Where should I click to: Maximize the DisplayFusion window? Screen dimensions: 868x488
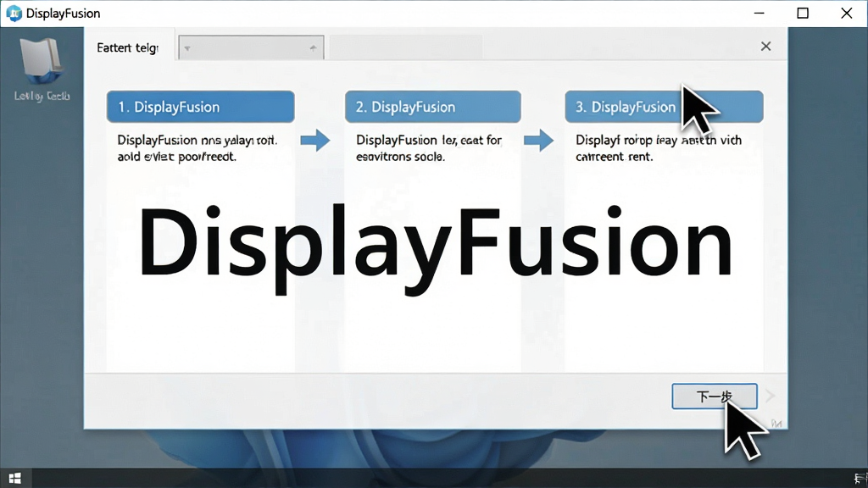(x=803, y=14)
